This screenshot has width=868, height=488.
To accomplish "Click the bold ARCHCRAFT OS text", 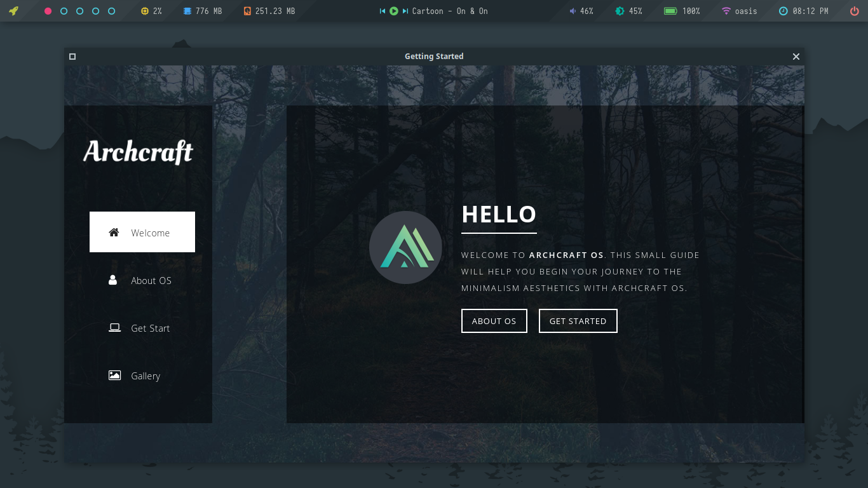I will (x=566, y=255).
